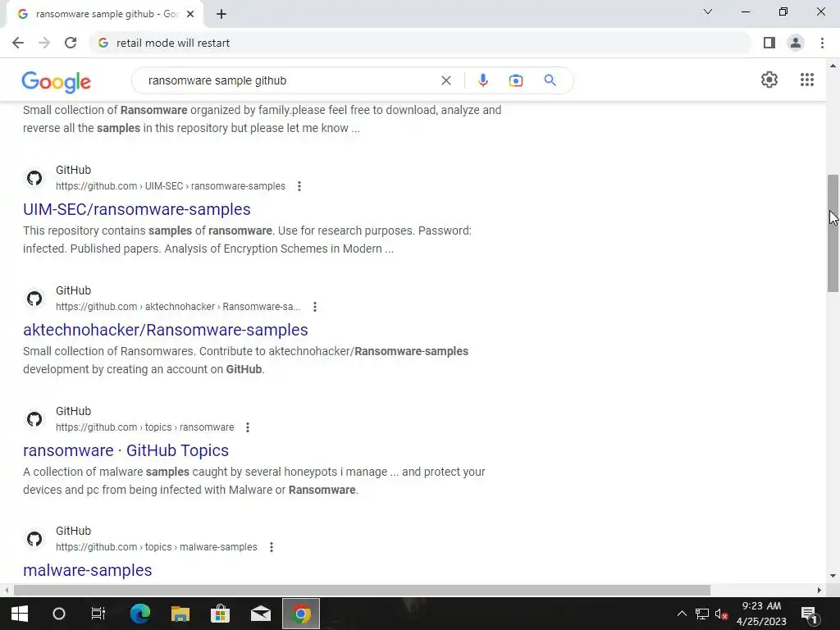Open more options for the UIM-SEC result
840x630 pixels.
[x=299, y=186]
